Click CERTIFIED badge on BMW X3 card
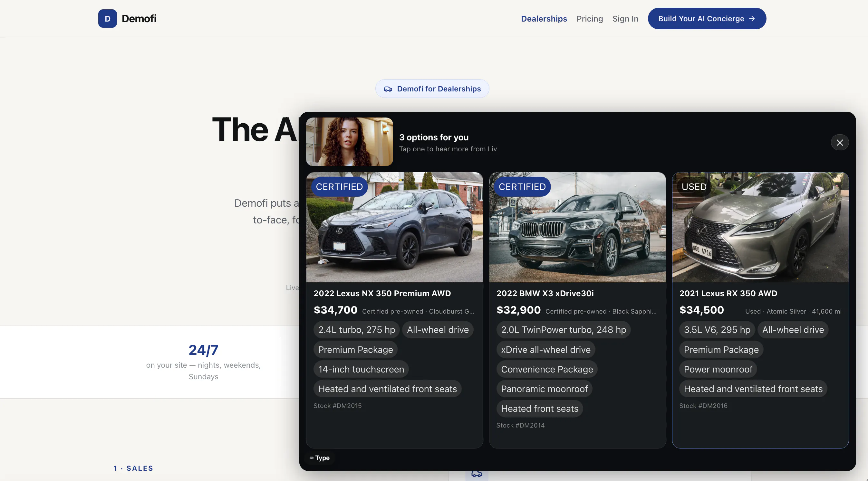The height and width of the screenshot is (481, 868). coord(522,187)
